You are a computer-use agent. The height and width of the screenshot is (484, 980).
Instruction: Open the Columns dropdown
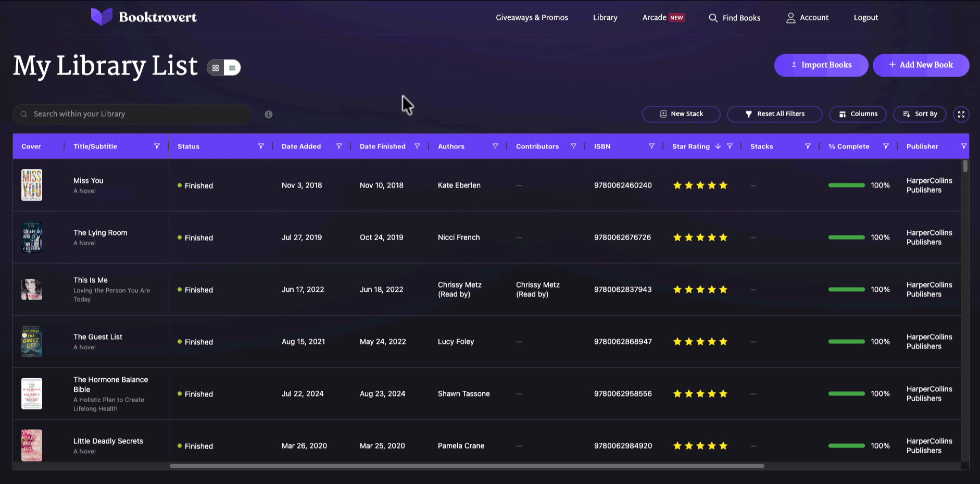pos(858,114)
